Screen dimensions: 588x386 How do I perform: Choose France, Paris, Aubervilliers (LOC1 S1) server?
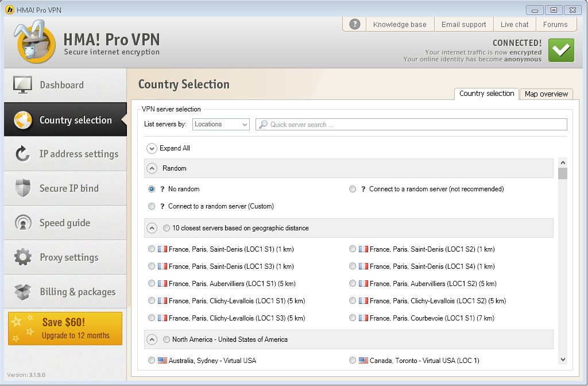tap(152, 284)
